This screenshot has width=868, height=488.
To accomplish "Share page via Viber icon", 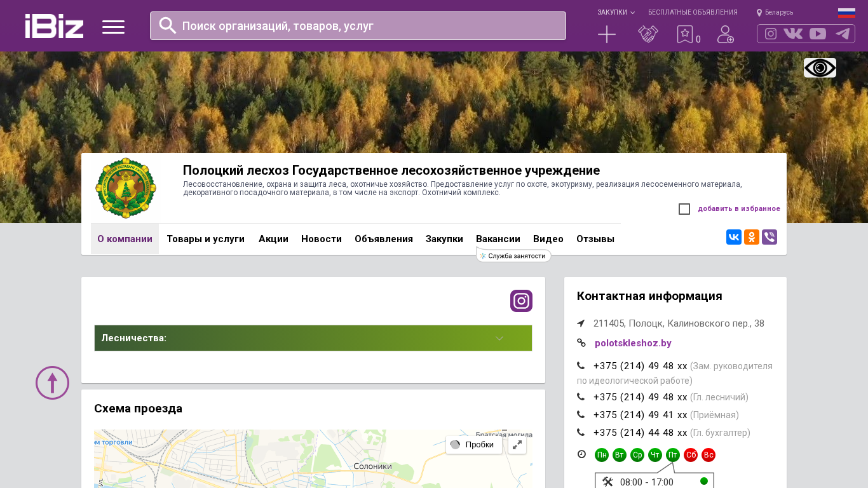I will click(770, 237).
